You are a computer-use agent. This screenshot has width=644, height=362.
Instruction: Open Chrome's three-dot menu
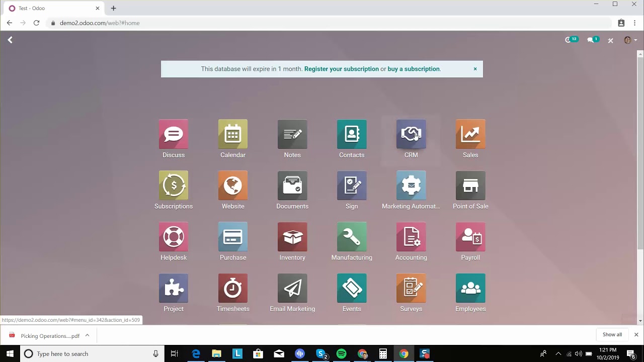point(634,23)
